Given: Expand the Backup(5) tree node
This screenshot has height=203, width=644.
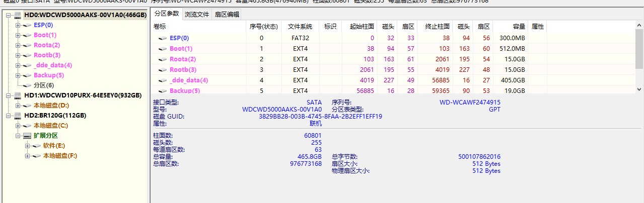Looking at the screenshot, I should 18,75.
